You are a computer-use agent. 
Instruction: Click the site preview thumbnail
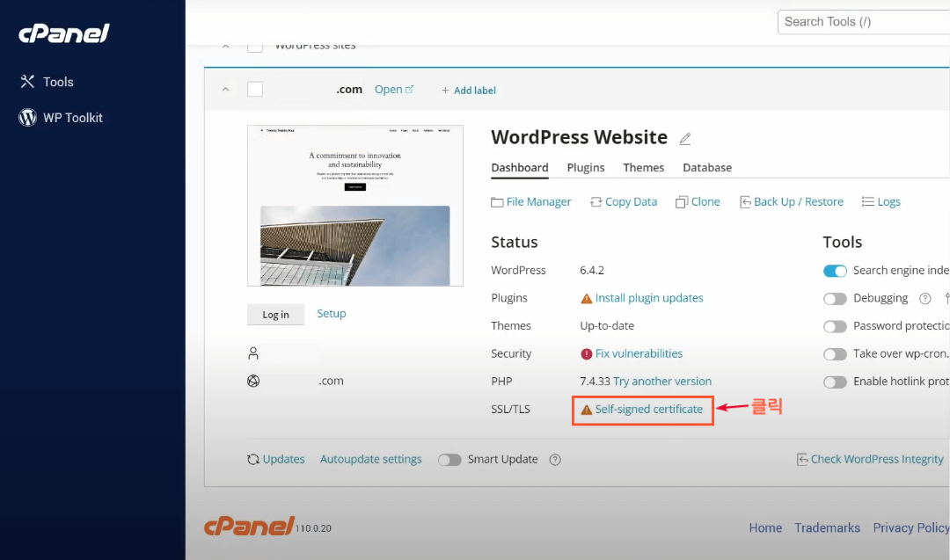click(355, 206)
